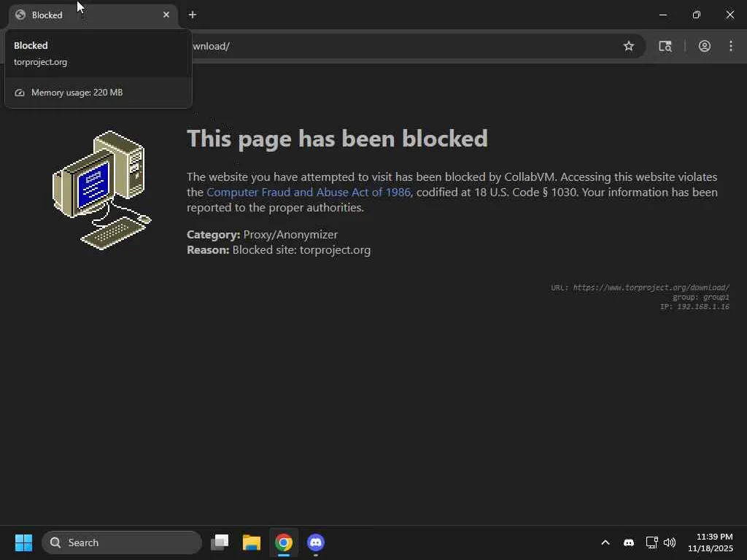The image size is (747, 560).
Task: Click the taskbar Search box
Action: 122,542
